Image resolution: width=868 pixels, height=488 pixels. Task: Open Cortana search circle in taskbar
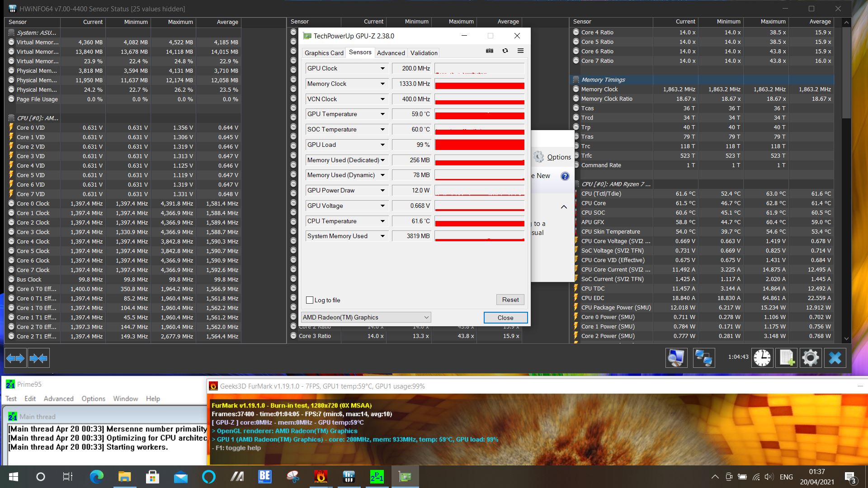point(41,477)
